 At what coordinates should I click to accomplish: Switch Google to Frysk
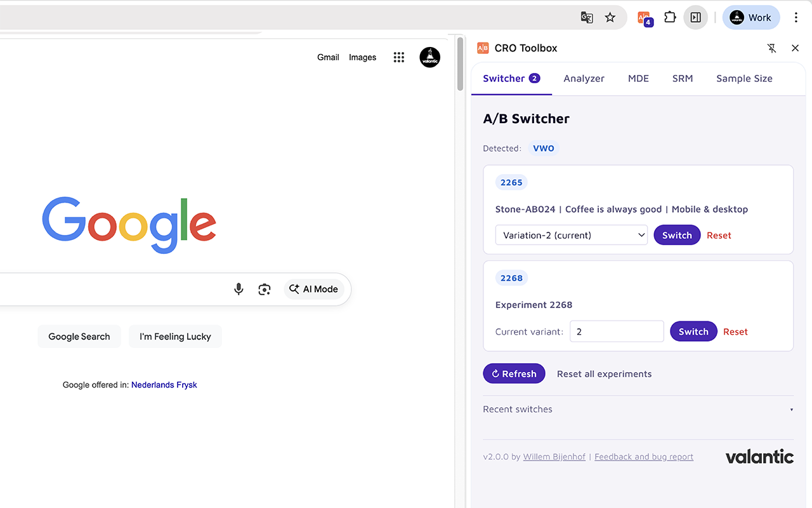click(x=187, y=385)
